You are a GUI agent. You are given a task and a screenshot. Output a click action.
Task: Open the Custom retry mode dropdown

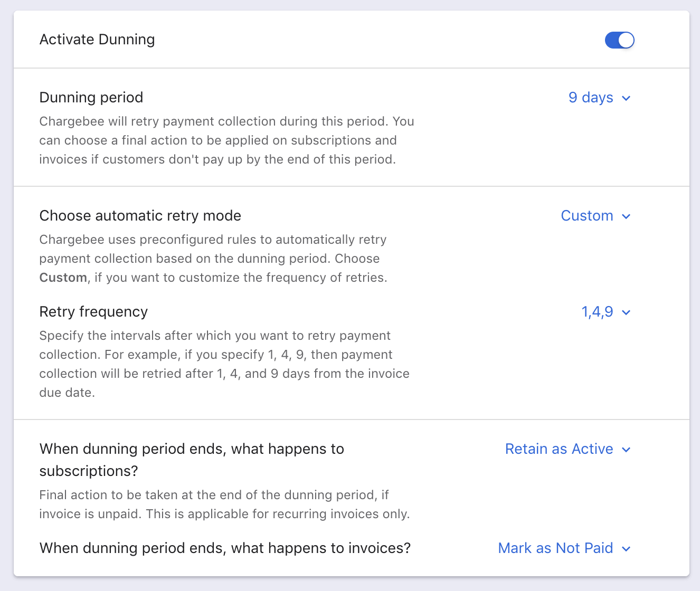click(x=587, y=216)
